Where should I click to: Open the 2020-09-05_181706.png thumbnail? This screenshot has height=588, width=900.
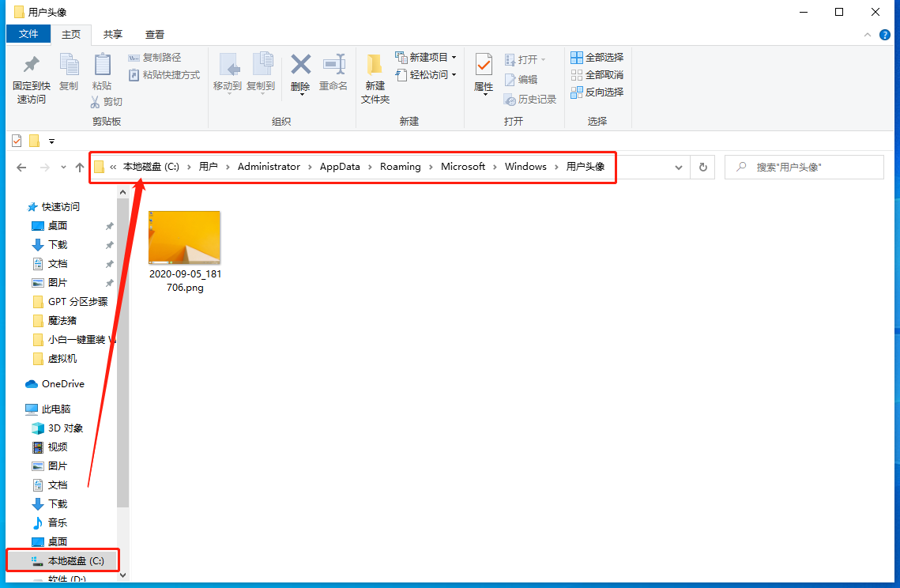(x=184, y=237)
